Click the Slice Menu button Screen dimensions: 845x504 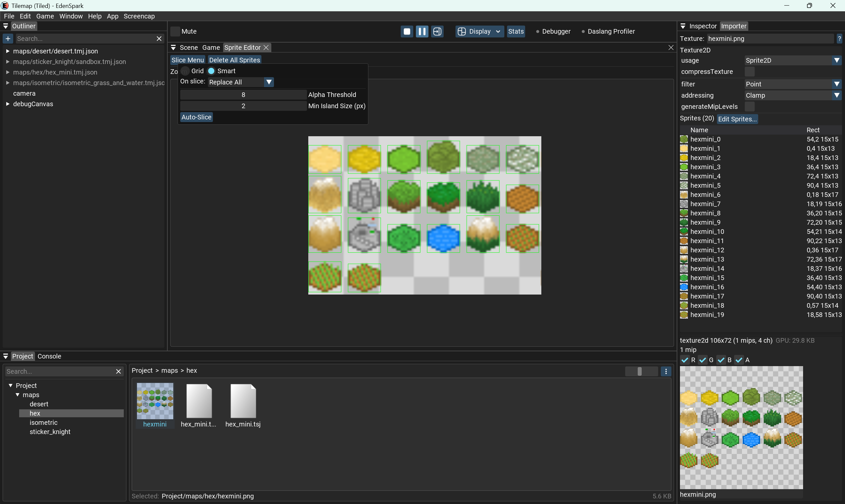coord(187,60)
